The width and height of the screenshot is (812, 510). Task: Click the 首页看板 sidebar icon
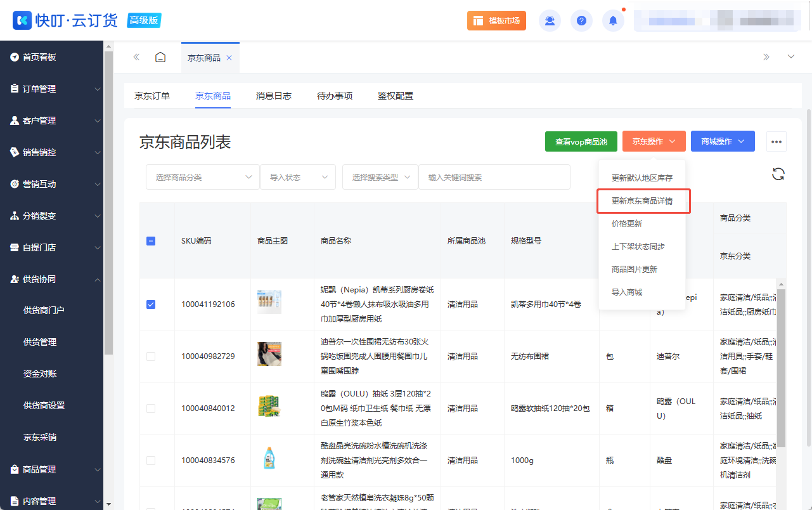pyautogui.click(x=15, y=57)
